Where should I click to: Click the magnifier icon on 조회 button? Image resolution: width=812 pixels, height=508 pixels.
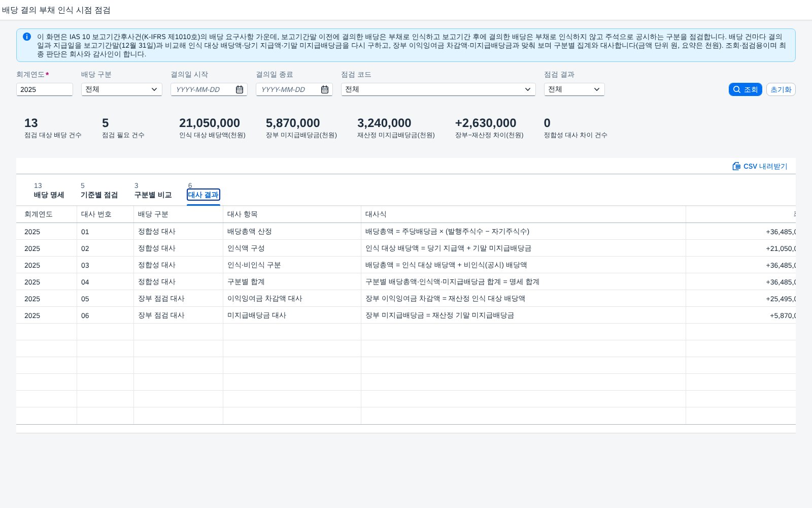point(737,89)
